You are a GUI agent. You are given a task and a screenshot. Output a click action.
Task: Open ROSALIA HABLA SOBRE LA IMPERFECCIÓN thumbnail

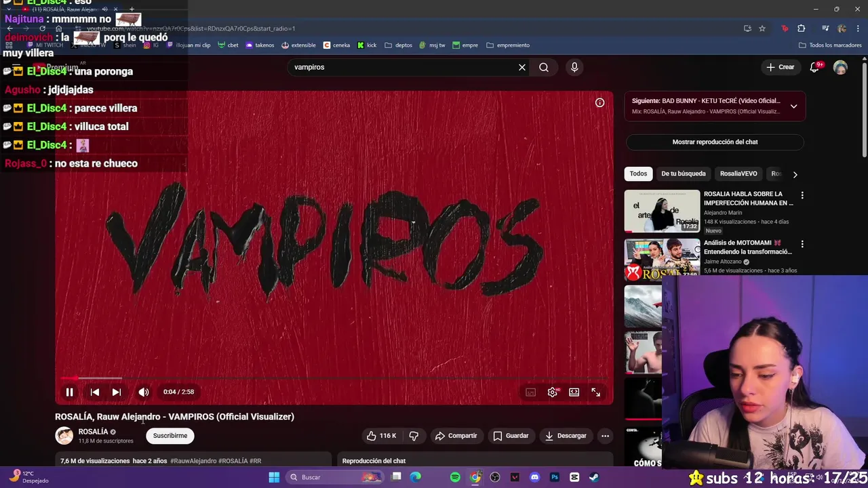tap(662, 211)
